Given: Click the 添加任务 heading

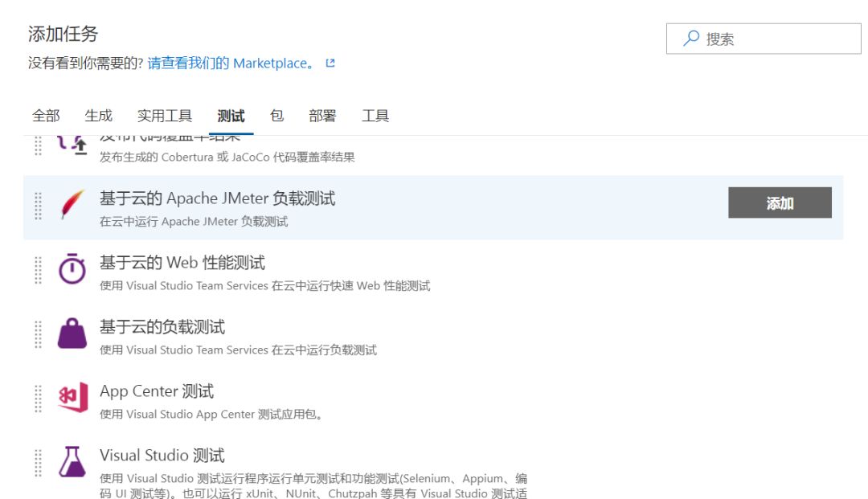Looking at the screenshot, I should 63,34.
